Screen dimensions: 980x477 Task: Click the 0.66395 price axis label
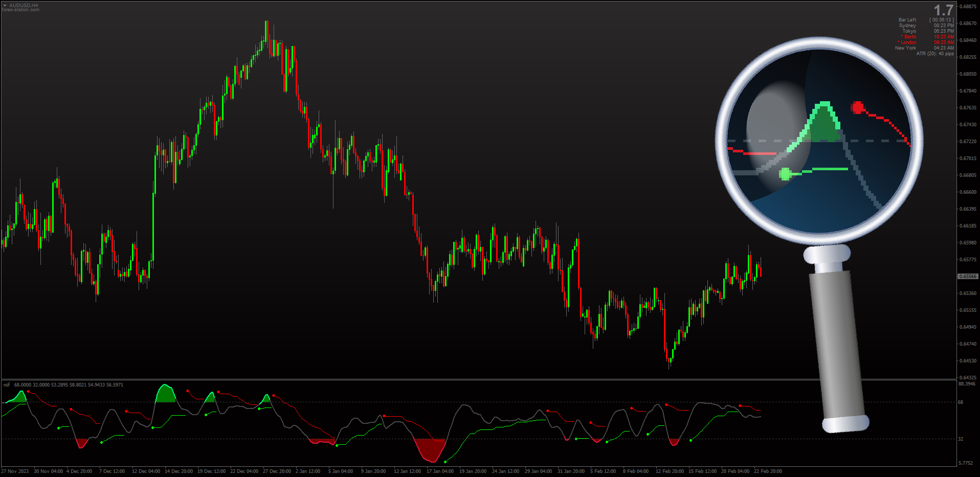click(968, 209)
